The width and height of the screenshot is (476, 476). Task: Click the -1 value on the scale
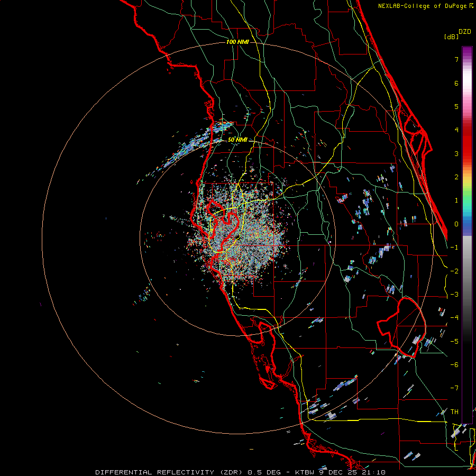pos(454,248)
